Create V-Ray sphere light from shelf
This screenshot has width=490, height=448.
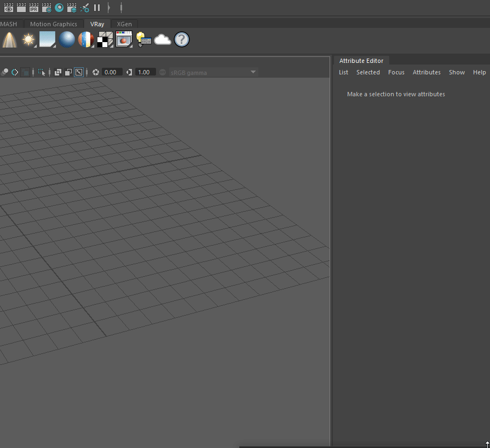click(x=67, y=39)
